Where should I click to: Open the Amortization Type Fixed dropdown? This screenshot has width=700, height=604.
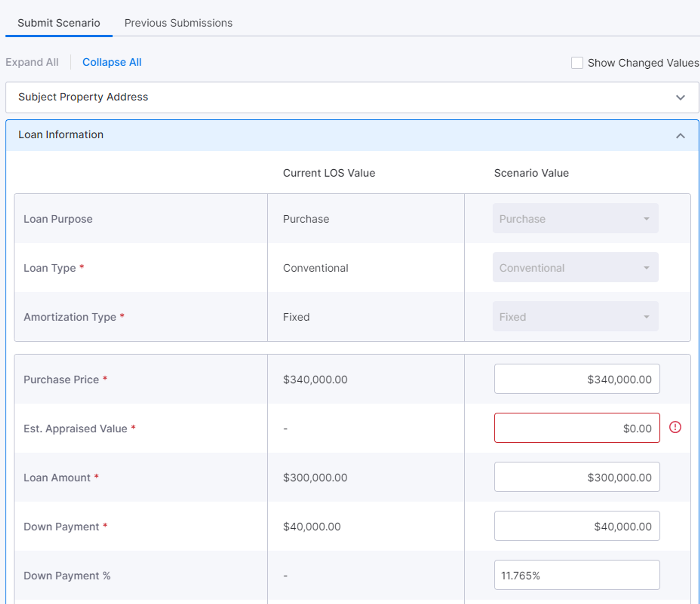(x=575, y=317)
